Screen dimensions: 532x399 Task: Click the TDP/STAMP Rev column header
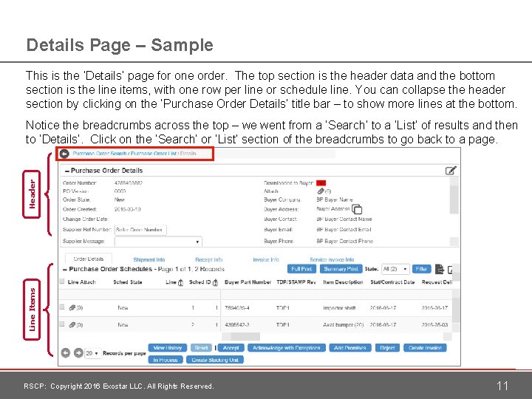(x=296, y=282)
